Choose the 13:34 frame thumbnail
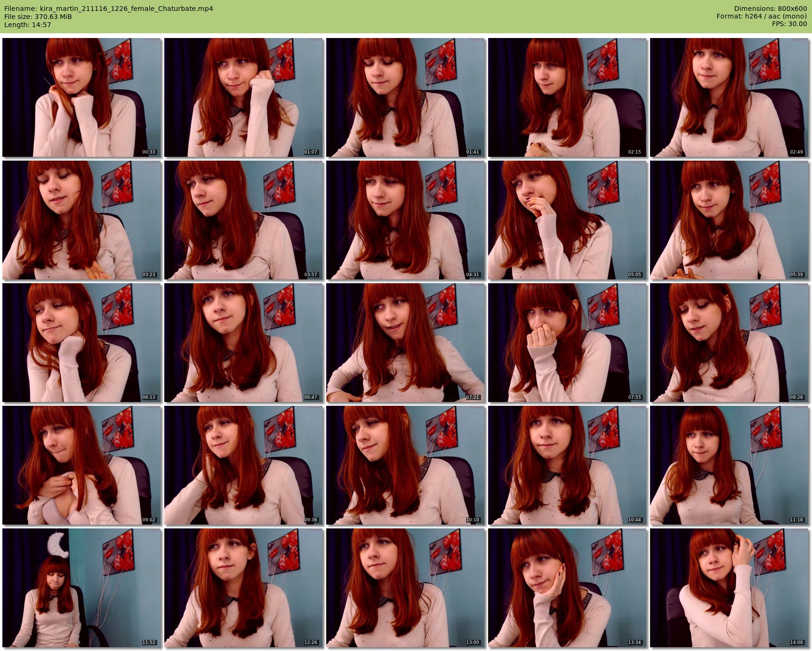Image resolution: width=812 pixels, height=651 pixels. [x=567, y=588]
